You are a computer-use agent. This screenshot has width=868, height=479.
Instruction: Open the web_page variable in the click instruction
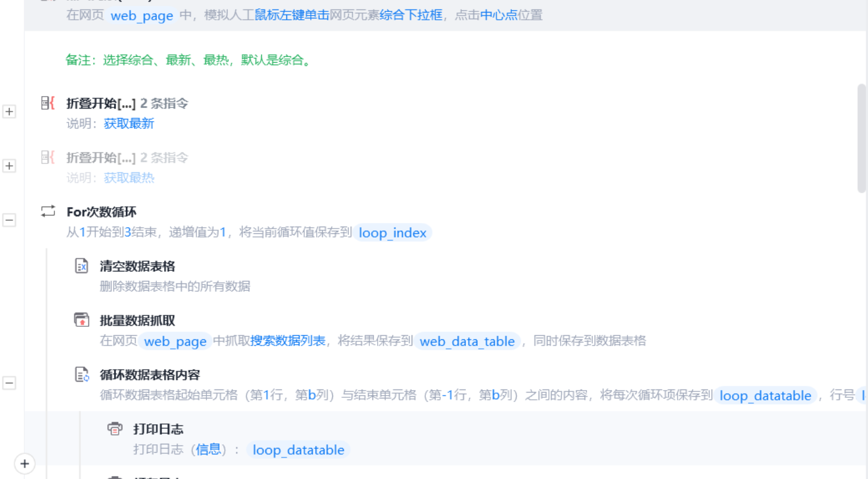pyautogui.click(x=142, y=16)
